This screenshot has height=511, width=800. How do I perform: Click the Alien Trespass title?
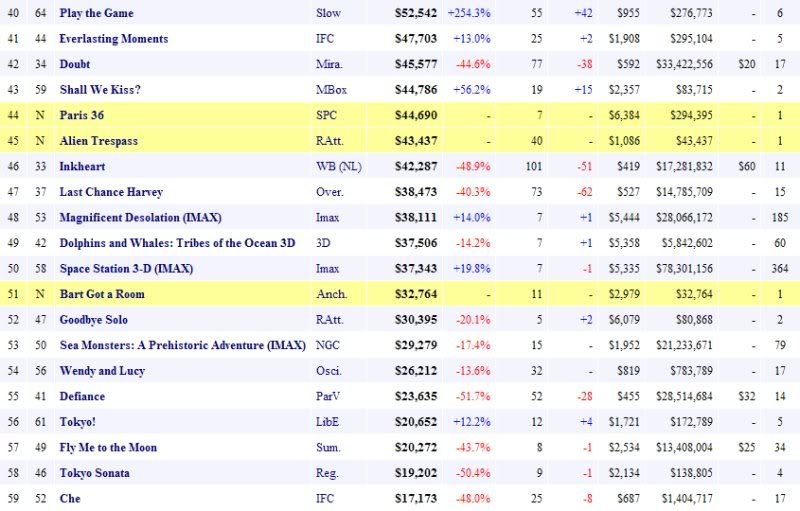point(99,141)
